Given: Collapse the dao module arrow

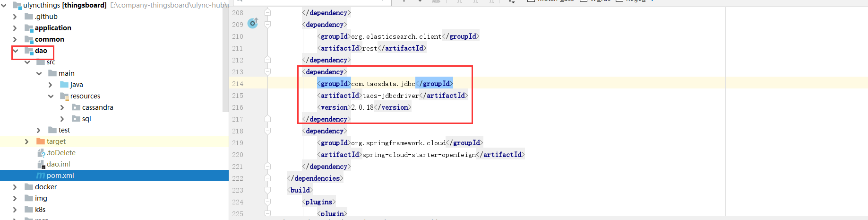Looking at the screenshot, I should point(16,51).
